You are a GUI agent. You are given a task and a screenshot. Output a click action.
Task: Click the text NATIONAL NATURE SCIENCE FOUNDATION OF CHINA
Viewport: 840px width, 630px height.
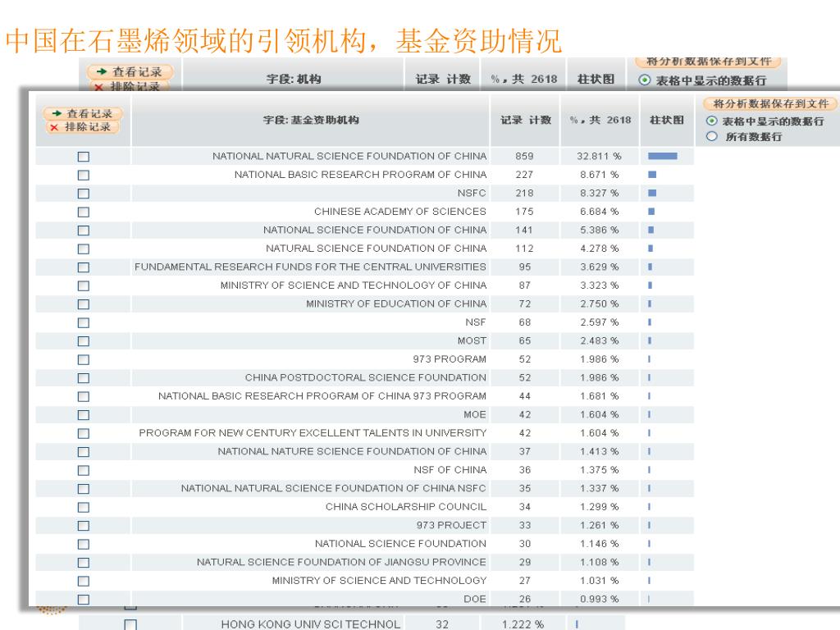[x=352, y=452]
